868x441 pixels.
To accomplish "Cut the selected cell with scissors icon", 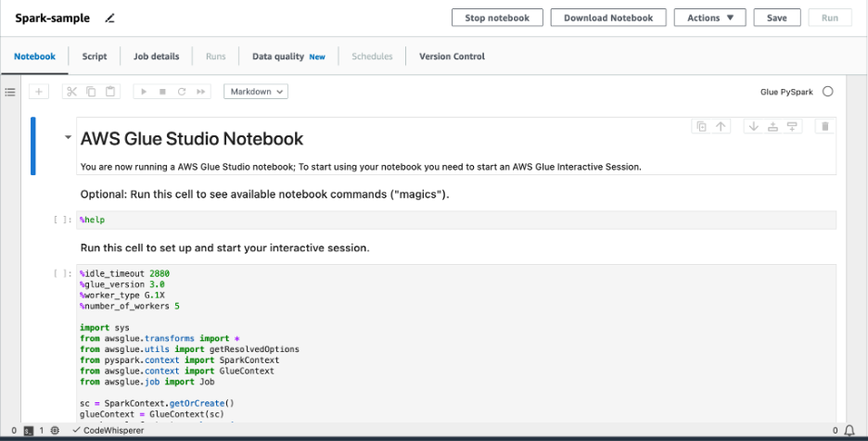I will click(x=72, y=92).
